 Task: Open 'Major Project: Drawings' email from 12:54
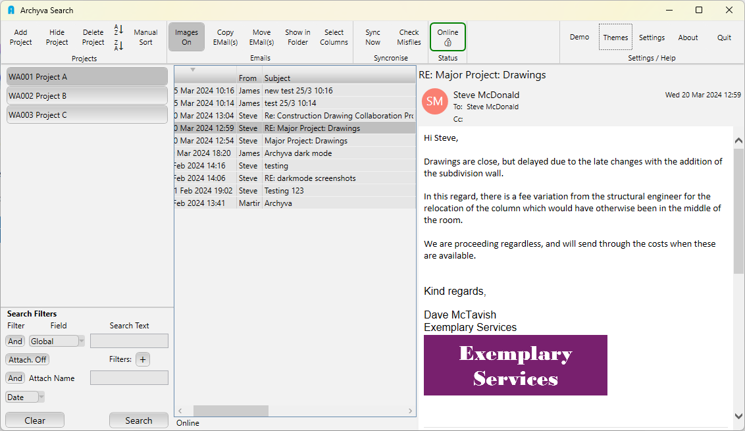point(295,141)
